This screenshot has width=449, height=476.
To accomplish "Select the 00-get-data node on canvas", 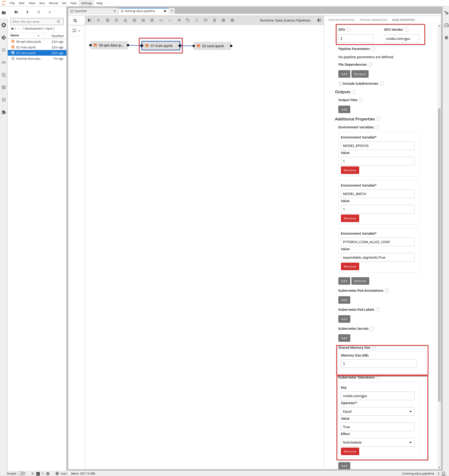I will (x=109, y=45).
